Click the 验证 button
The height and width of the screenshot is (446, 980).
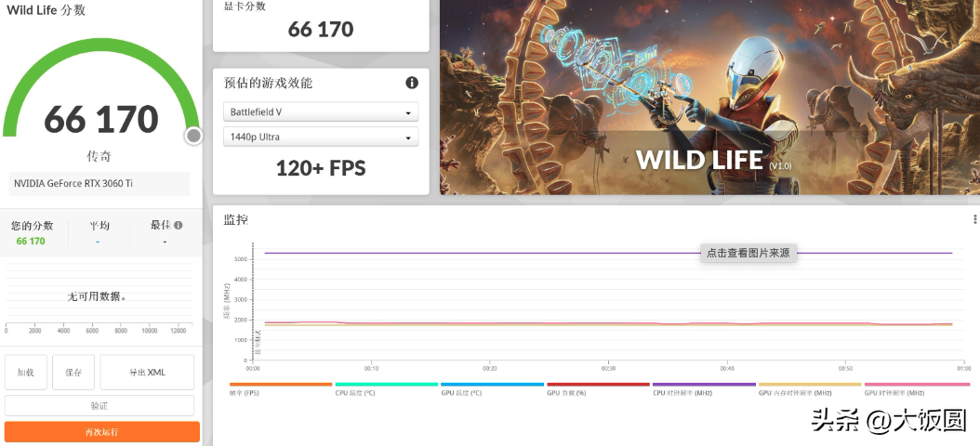(x=99, y=406)
